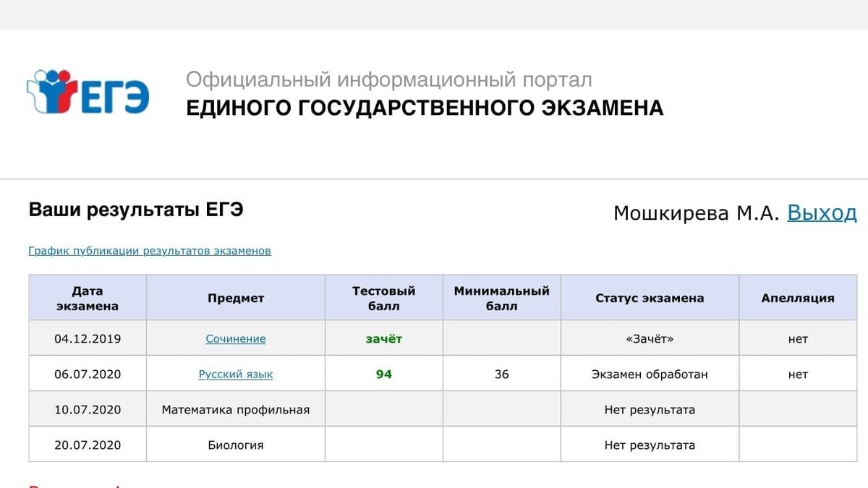
Task: Click the Апелляция column header
Action: point(799,297)
